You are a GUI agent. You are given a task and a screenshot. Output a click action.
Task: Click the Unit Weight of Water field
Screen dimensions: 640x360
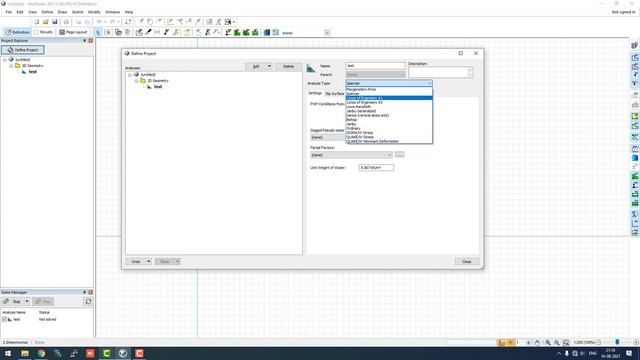(x=376, y=168)
